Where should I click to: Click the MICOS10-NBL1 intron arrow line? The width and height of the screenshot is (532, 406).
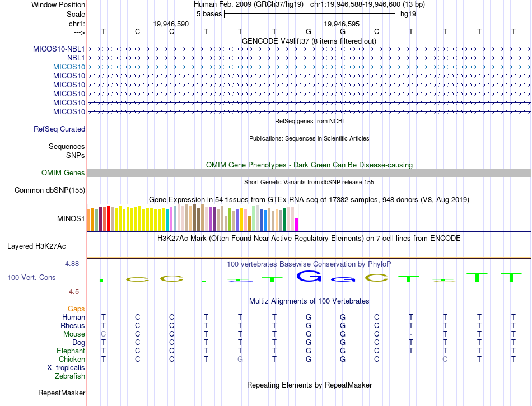[x=309, y=49]
